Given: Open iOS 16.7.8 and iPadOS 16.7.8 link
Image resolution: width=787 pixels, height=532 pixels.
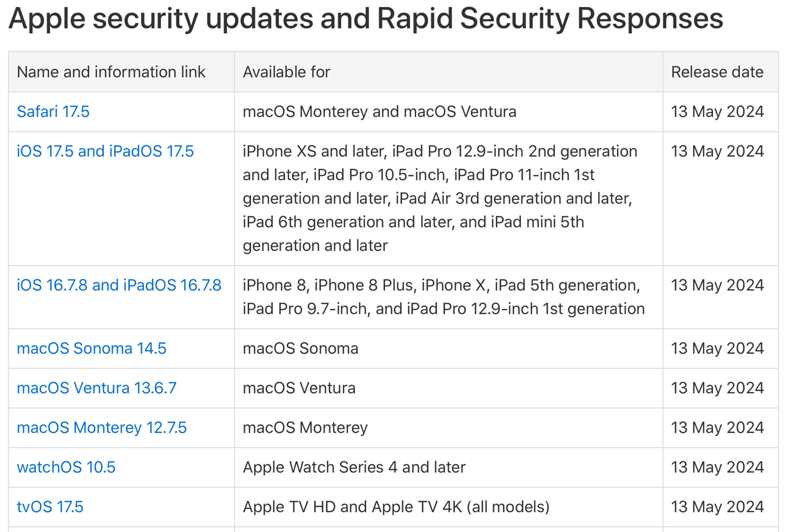Looking at the screenshot, I should coord(119,285).
